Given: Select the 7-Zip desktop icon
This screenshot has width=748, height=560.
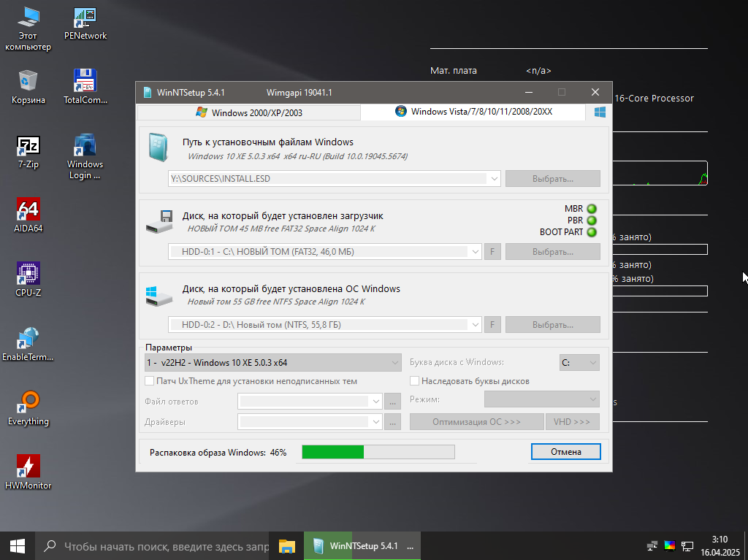Looking at the screenshot, I should click(28, 152).
